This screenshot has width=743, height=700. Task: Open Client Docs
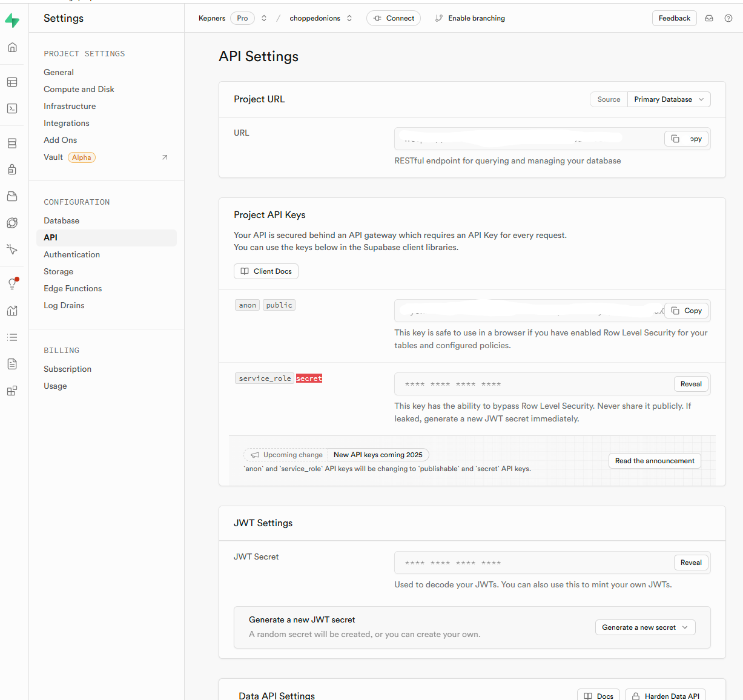[x=266, y=271]
